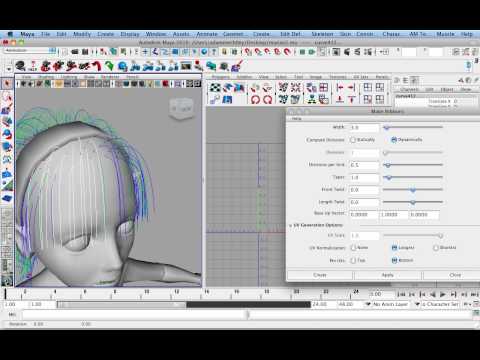Viewport: 480px width, 360px height.
Task: Choose the Lasso select tool in toolbox
Action: point(7,97)
